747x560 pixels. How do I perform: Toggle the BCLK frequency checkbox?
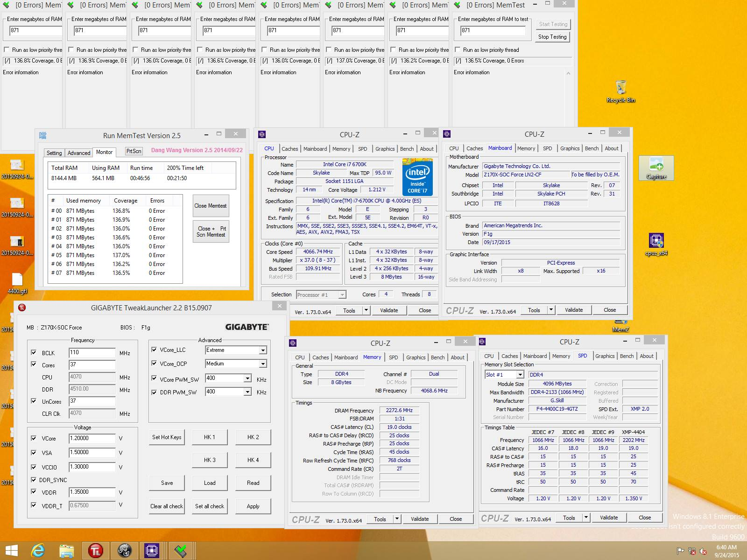(34, 353)
